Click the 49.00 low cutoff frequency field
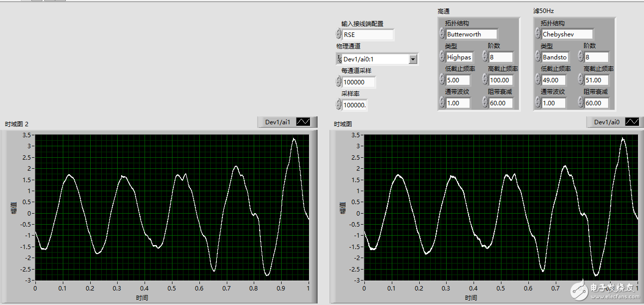This screenshot has width=644, height=305. click(554, 80)
